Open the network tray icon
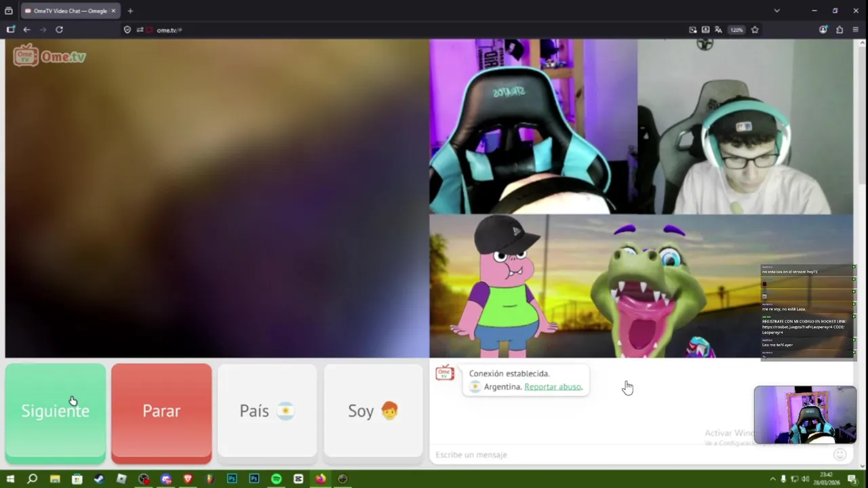Image resolution: width=868 pixels, height=488 pixels. tap(795, 479)
